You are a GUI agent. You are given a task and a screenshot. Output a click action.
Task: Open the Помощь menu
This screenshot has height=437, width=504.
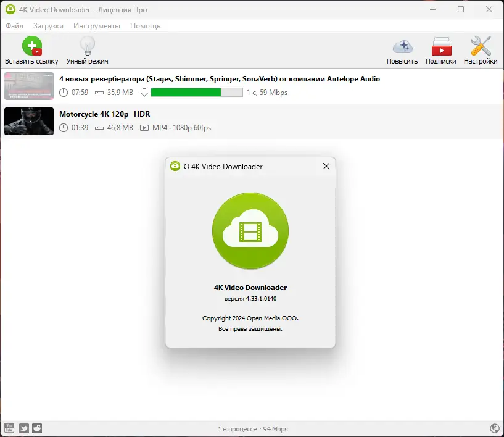click(x=145, y=26)
